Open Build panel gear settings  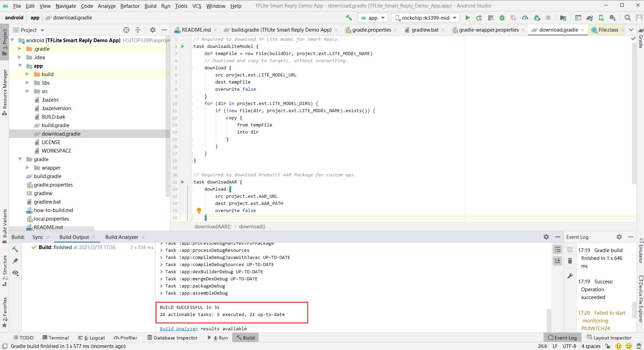click(x=546, y=237)
